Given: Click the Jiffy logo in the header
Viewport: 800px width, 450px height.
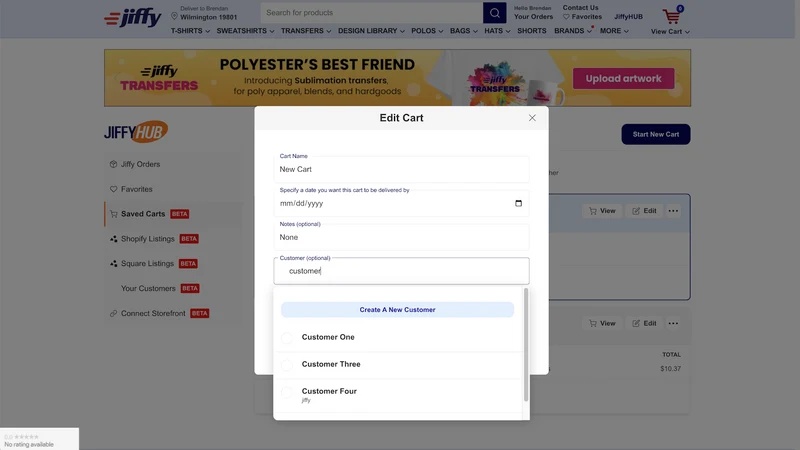Looking at the screenshot, I should coord(133,17).
